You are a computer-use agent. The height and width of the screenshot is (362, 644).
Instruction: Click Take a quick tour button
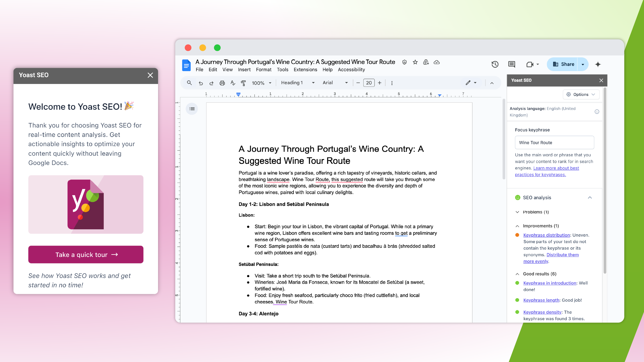click(86, 254)
